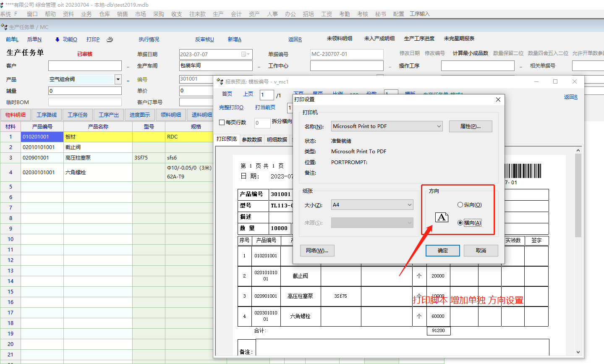Open printer 属性 settings button
Image resolution: width=604 pixels, height=364 pixels.
[470, 126]
